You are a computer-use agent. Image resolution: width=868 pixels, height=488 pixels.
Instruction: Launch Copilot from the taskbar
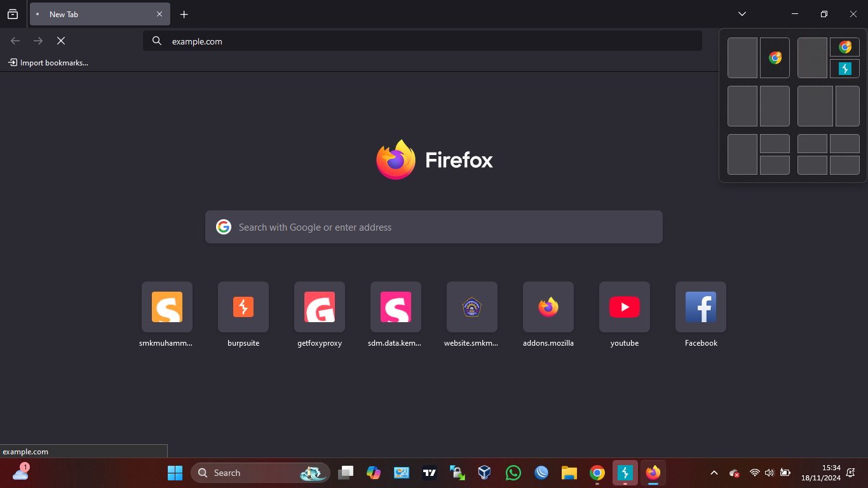(374, 473)
